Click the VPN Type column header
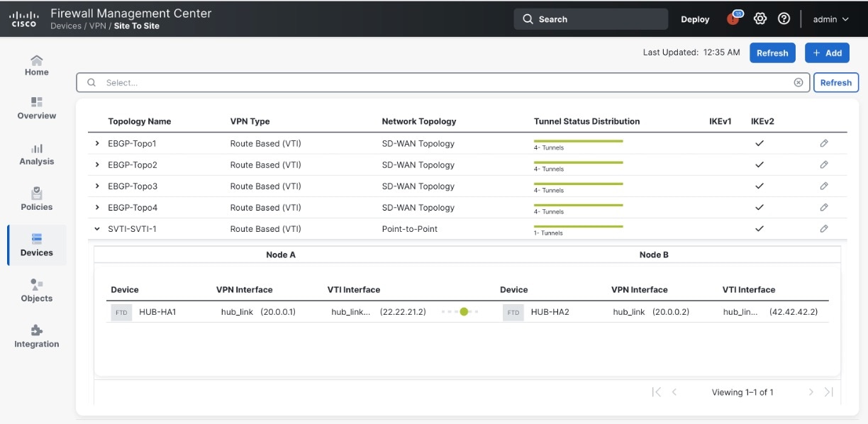Screen dimensions: 868x424 [250, 121]
